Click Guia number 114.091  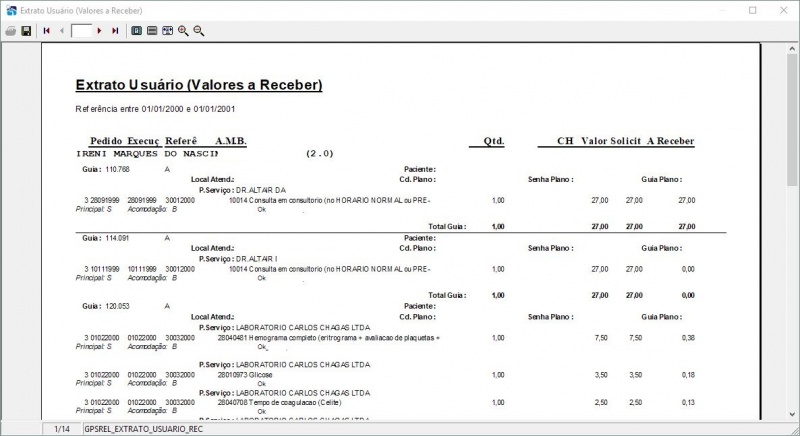coord(117,238)
